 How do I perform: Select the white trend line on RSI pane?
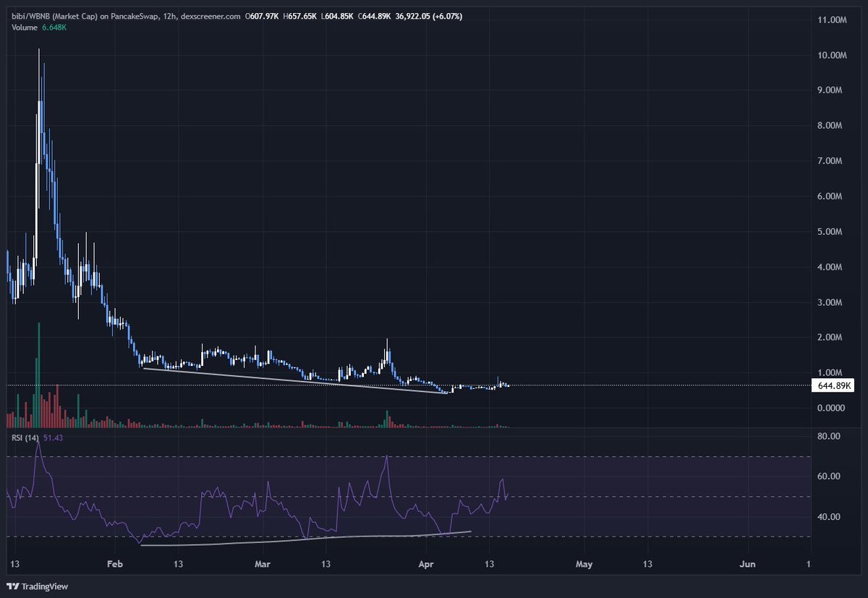(x=306, y=539)
